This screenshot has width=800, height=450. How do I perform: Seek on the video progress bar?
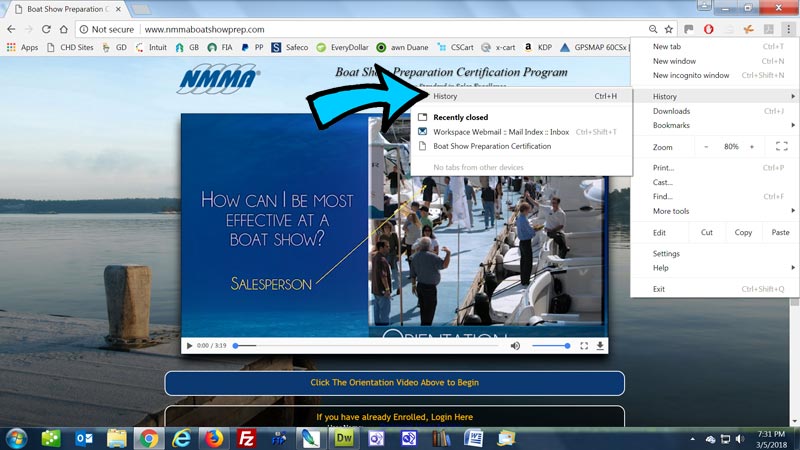coord(367,345)
